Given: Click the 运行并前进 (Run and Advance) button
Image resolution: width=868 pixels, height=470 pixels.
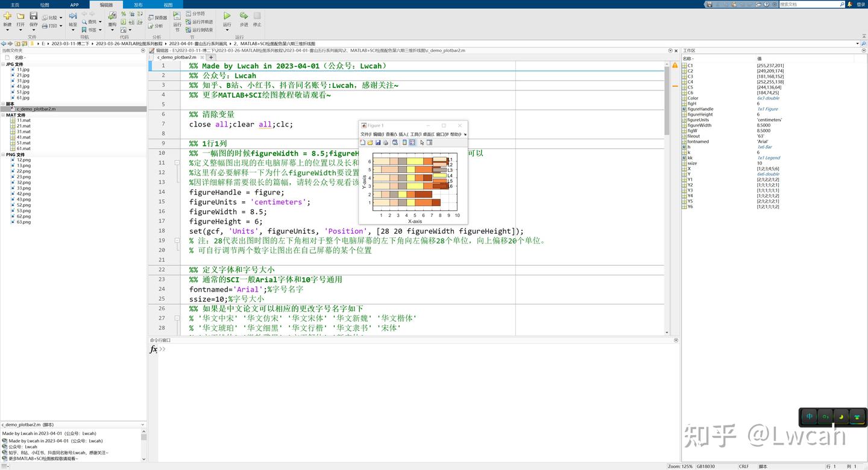Looking at the screenshot, I should [x=199, y=22].
